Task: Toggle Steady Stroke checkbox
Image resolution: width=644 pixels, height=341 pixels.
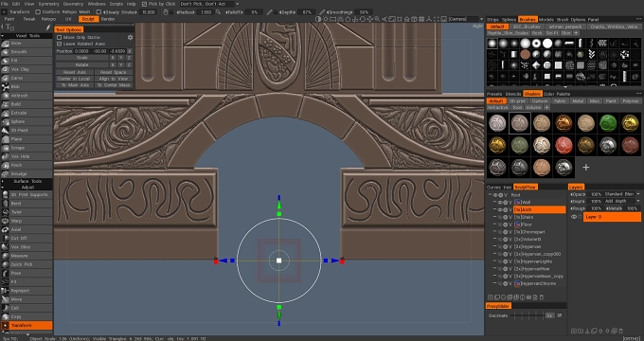Action: [x=98, y=12]
